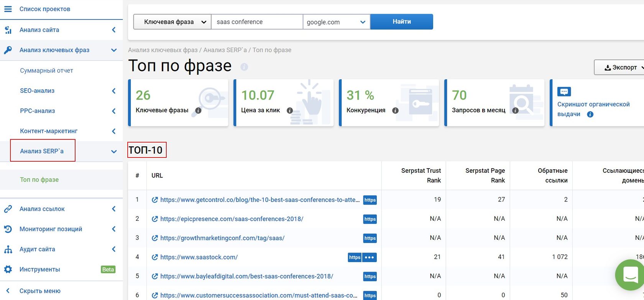Click Serpstat Trust Rank column header
644x300 pixels.
[x=421, y=175]
